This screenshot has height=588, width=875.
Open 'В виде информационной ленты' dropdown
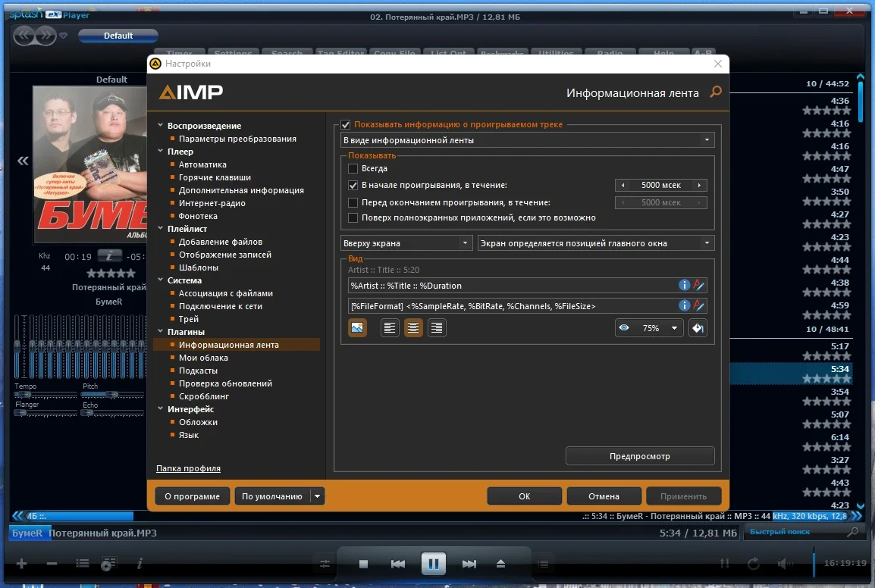527,139
